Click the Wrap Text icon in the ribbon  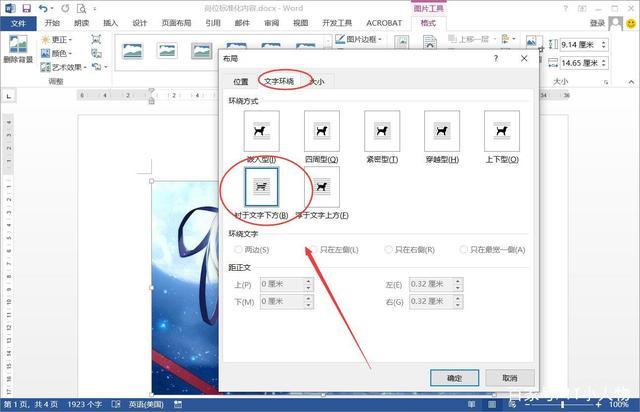[x=430, y=42]
